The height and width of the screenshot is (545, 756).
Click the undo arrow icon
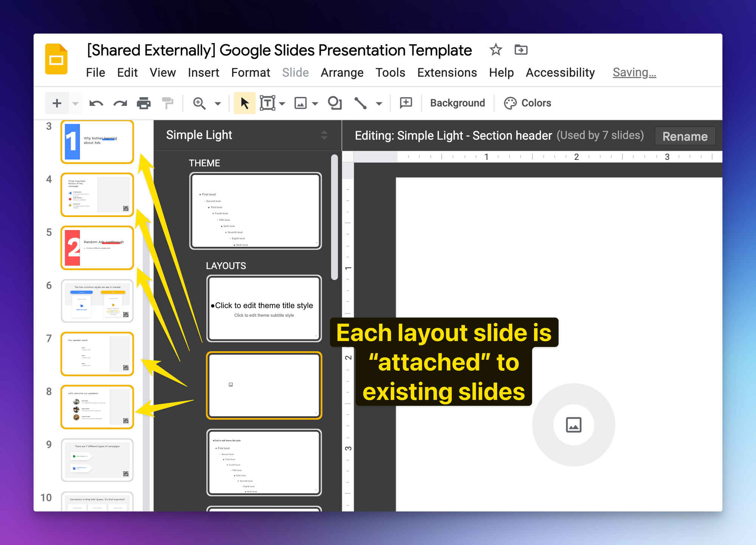click(x=96, y=103)
